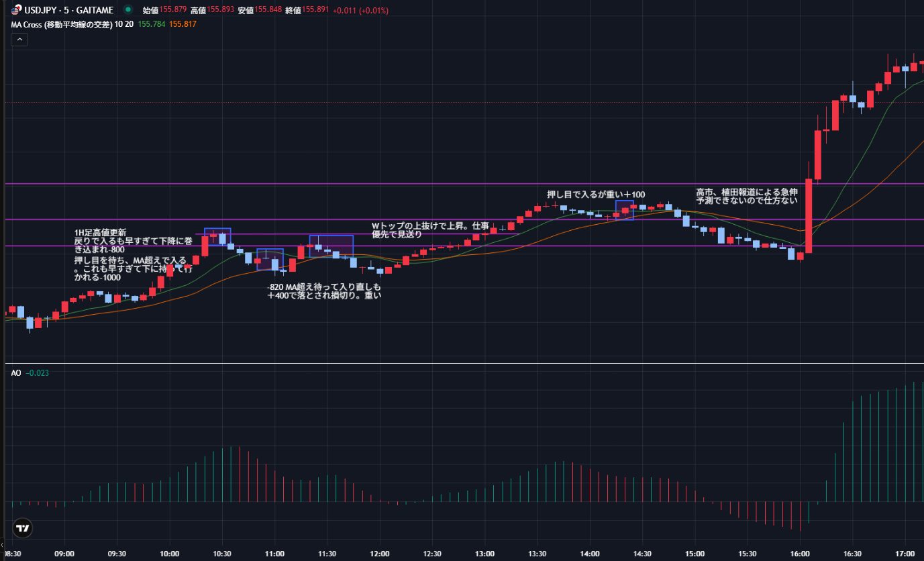924x561 pixels.
Task: Click the 16:00 label on time axis
Action: click(799, 554)
